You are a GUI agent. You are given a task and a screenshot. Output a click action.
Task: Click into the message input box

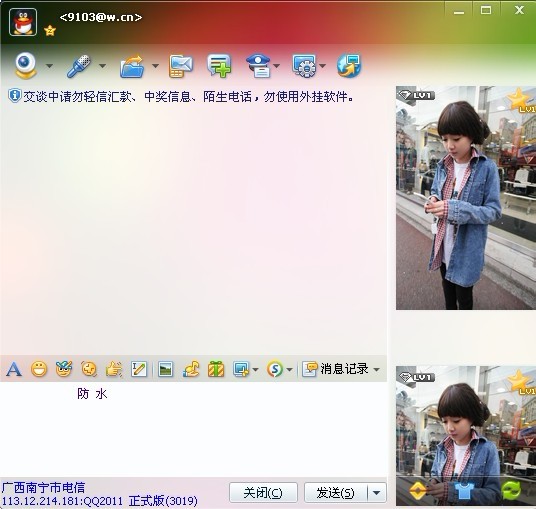coord(193,429)
